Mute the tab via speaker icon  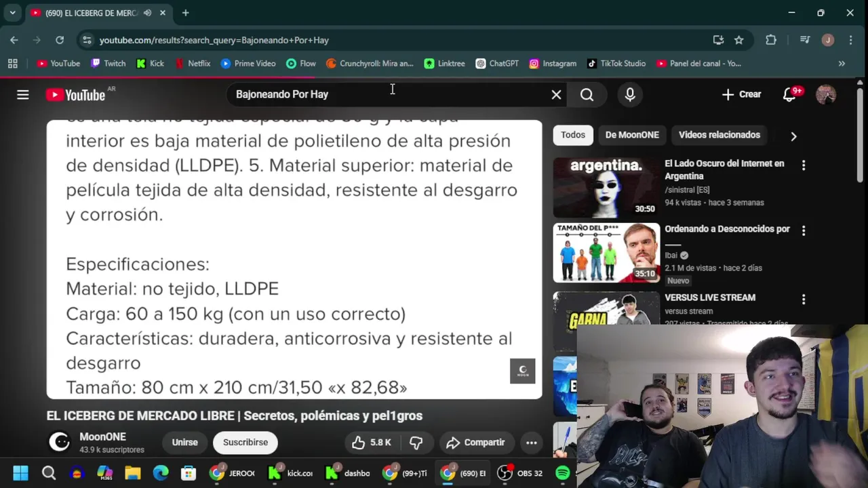click(146, 13)
